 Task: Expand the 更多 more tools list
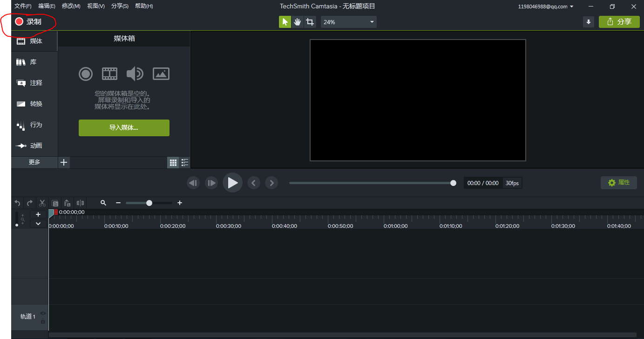click(34, 162)
